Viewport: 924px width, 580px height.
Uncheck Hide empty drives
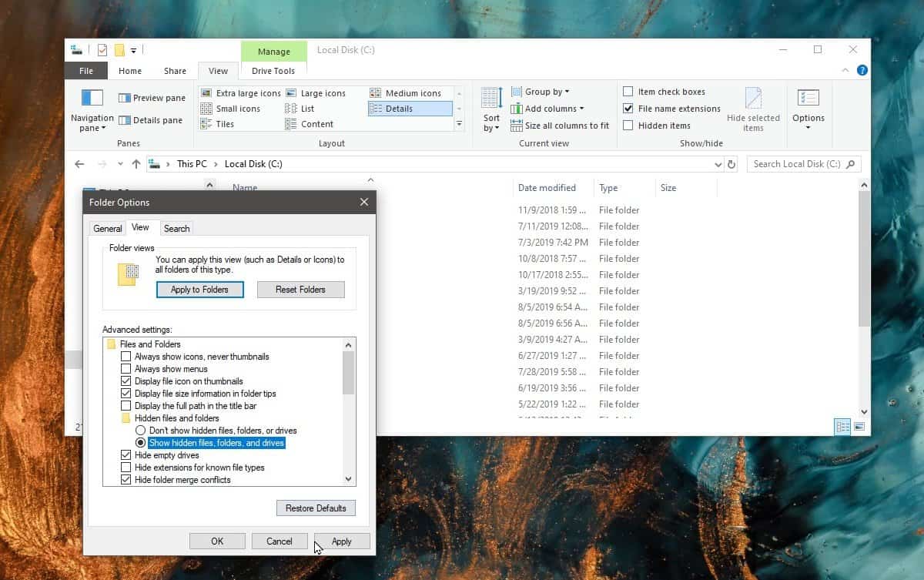tap(126, 455)
